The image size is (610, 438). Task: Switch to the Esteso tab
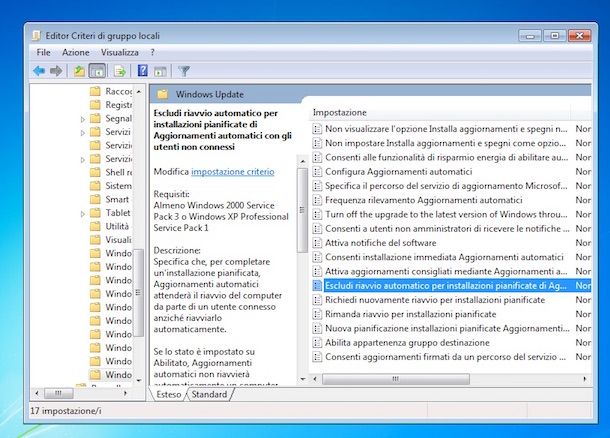168,394
